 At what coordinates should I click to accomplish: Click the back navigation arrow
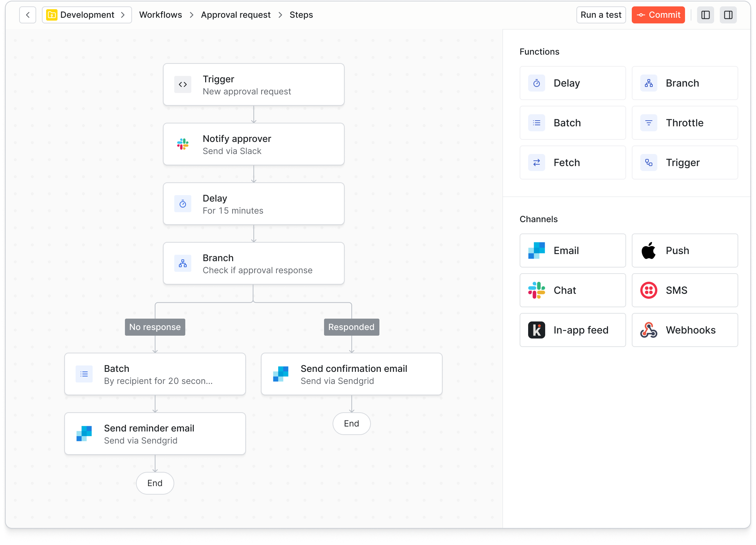28,15
